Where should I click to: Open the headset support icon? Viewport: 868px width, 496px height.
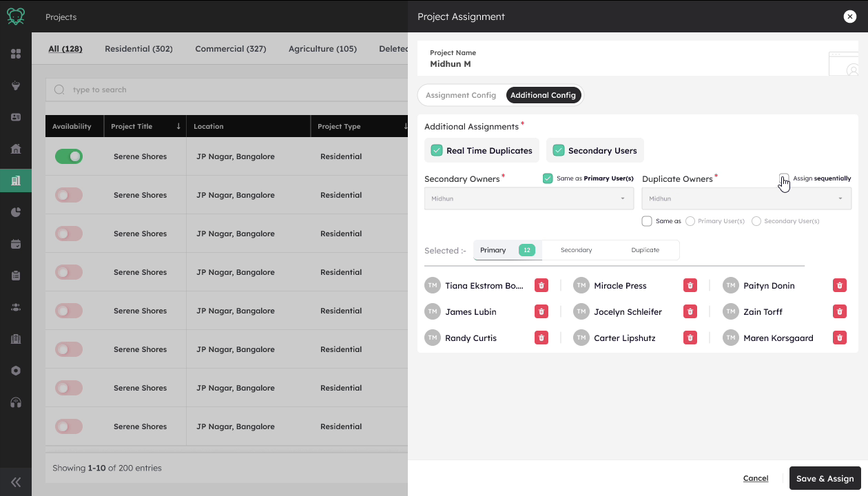(16, 402)
